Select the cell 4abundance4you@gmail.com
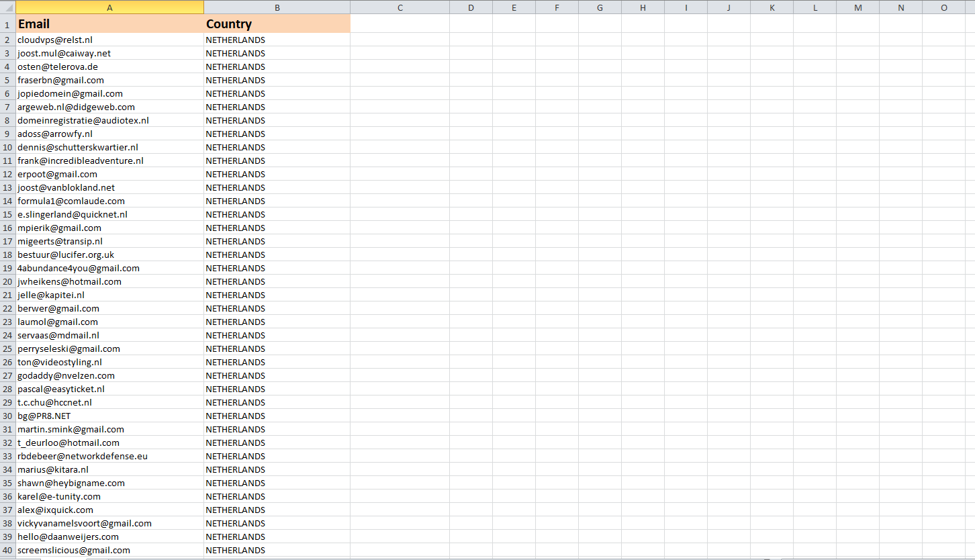The width and height of the screenshot is (975, 560). (x=109, y=268)
